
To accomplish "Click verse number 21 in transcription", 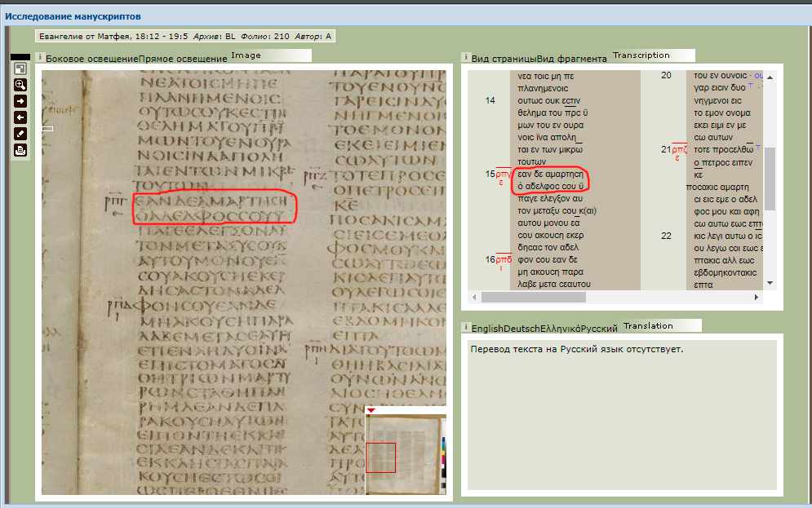I will coord(666,149).
